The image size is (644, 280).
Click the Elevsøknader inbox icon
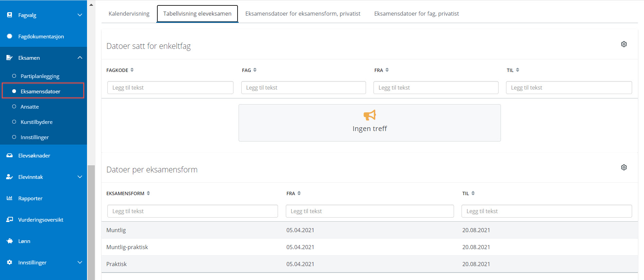point(10,155)
